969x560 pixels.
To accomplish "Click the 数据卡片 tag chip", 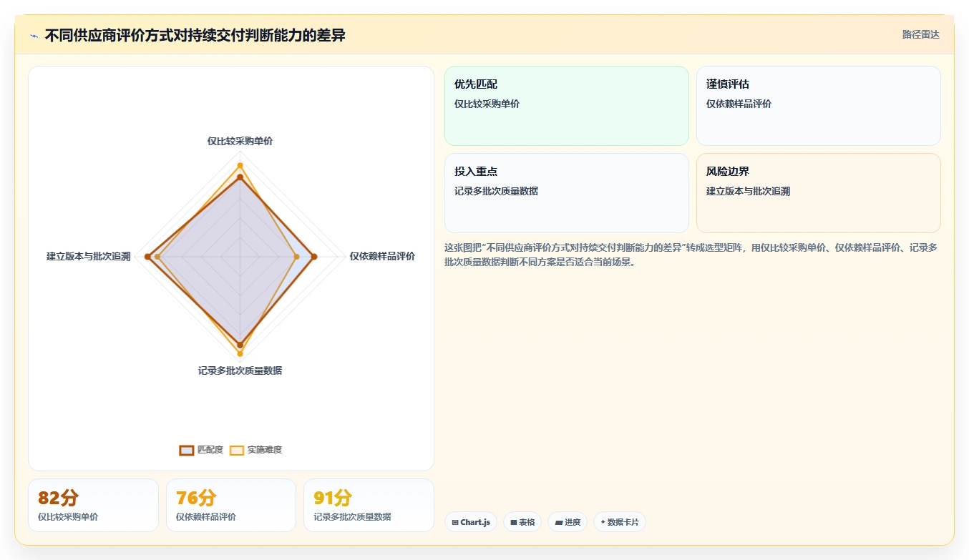I will (620, 522).
